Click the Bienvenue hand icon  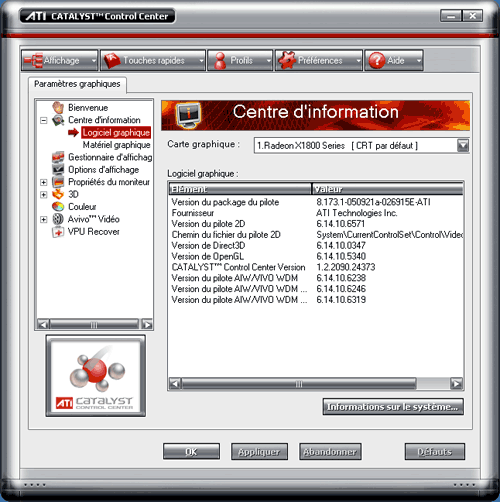58,107
